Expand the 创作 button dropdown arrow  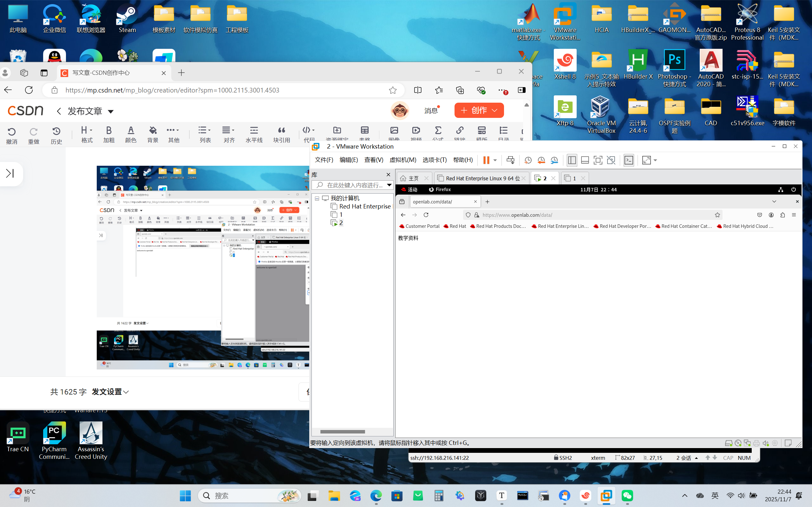point(494,110)
